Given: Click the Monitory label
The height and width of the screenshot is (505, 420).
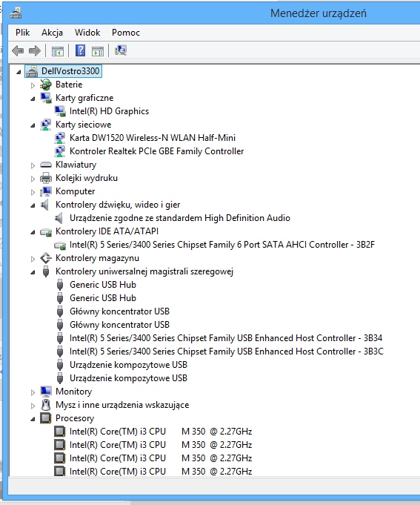Looking at the screenshot, I should [x=73, y=392].
